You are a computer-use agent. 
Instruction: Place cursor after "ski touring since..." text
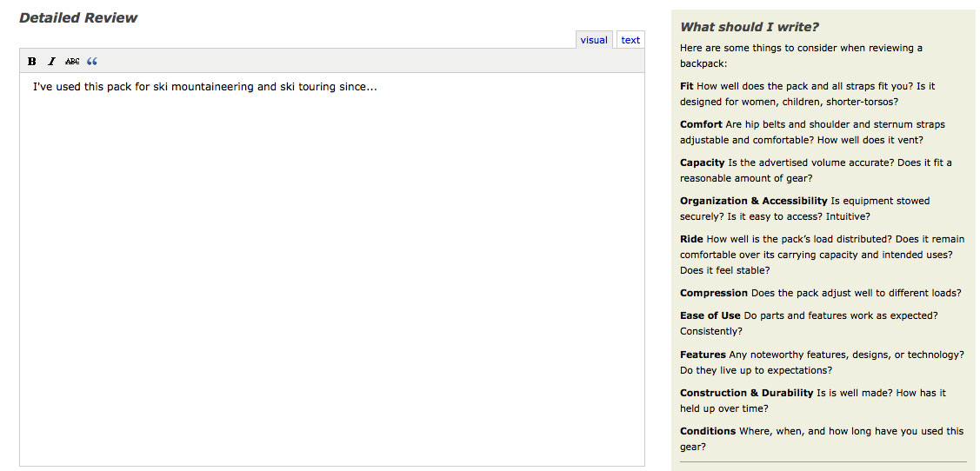[x=377, y=87]
